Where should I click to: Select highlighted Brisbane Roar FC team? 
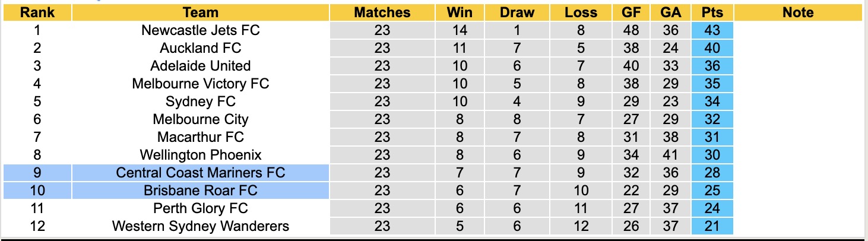pyautogui.click(x=201, y=191)
